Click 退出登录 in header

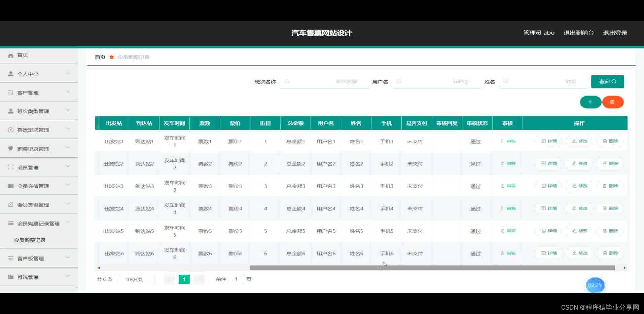click(x=615, y=33)
